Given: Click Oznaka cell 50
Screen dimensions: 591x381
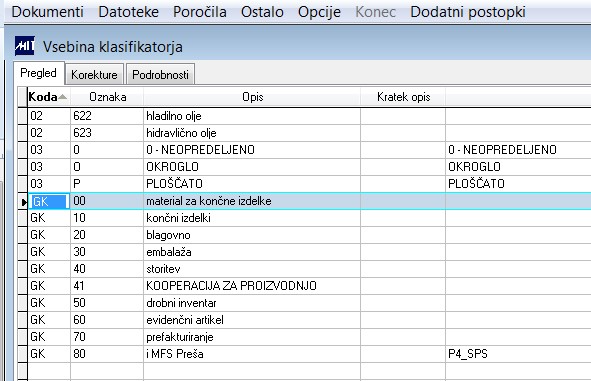Looking at the screenshot, I should tap(107, 303).
